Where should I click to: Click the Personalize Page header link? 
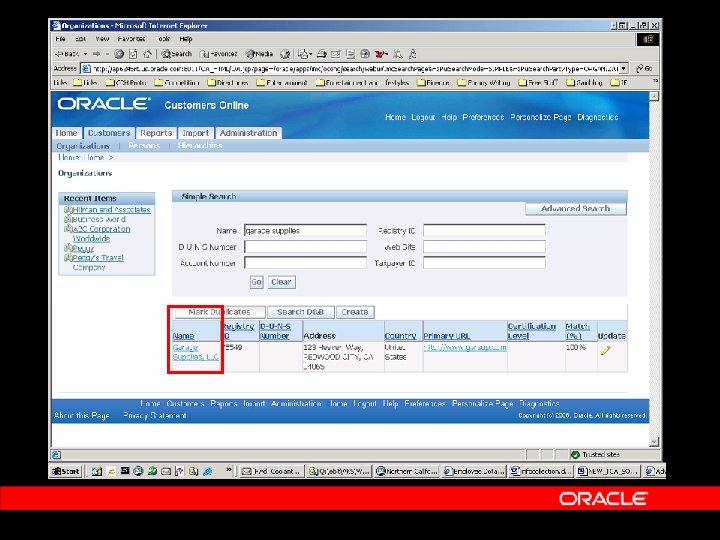click(540, 117)
